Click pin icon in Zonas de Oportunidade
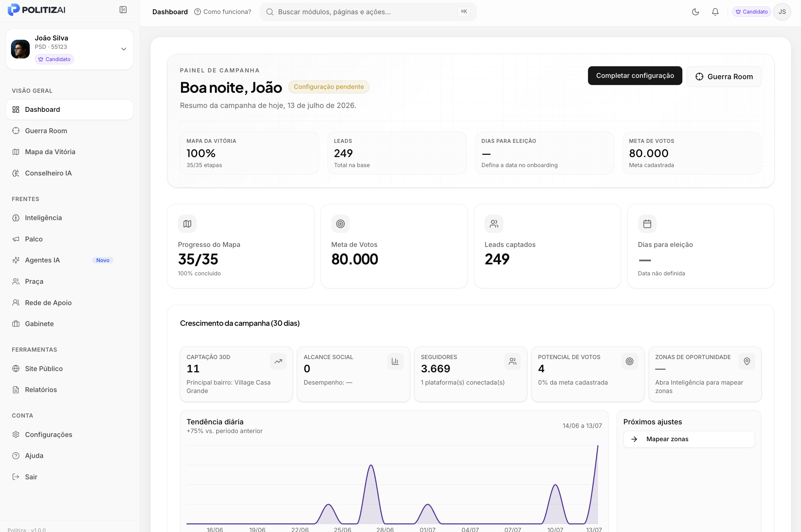Image resolution: width=801 pixels, height=532 pixels. [747, 361]
